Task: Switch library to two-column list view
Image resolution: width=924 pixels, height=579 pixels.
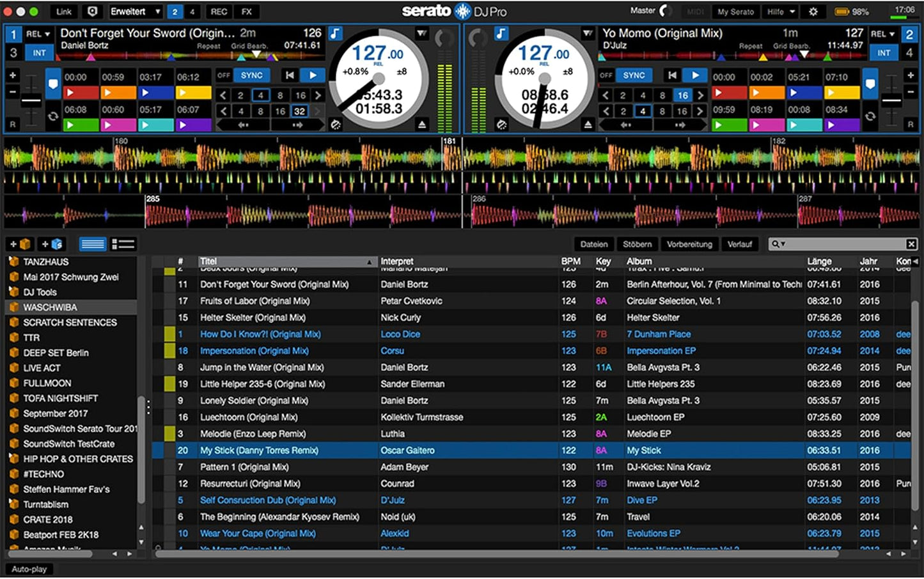Action: pyautogui.click(x=123, y=243)
